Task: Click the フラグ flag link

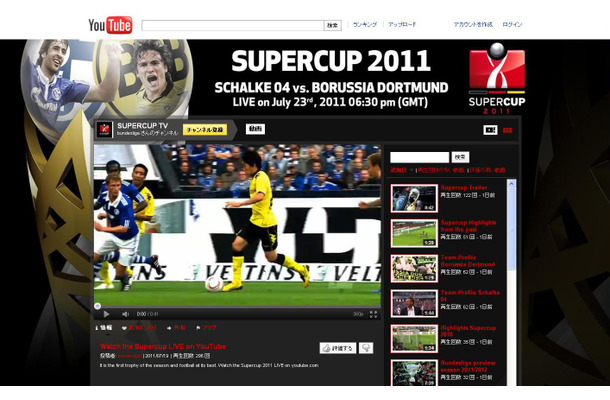Action: [206, 328]
